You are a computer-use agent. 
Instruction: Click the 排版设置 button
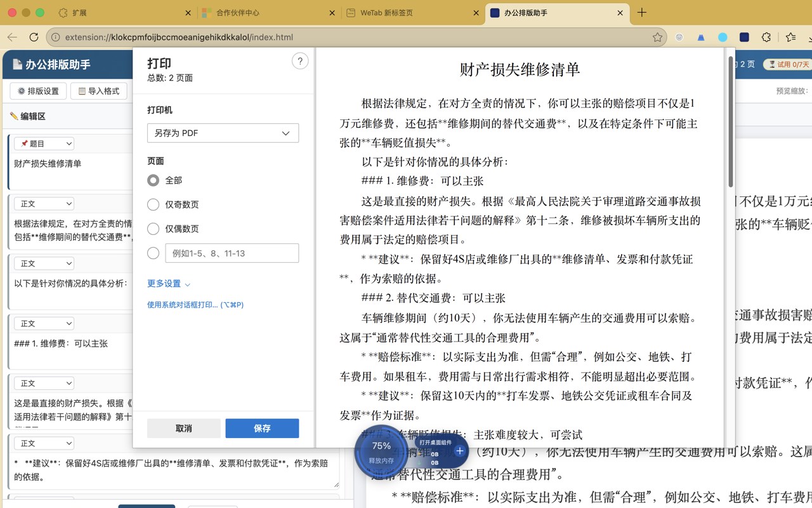38,91
